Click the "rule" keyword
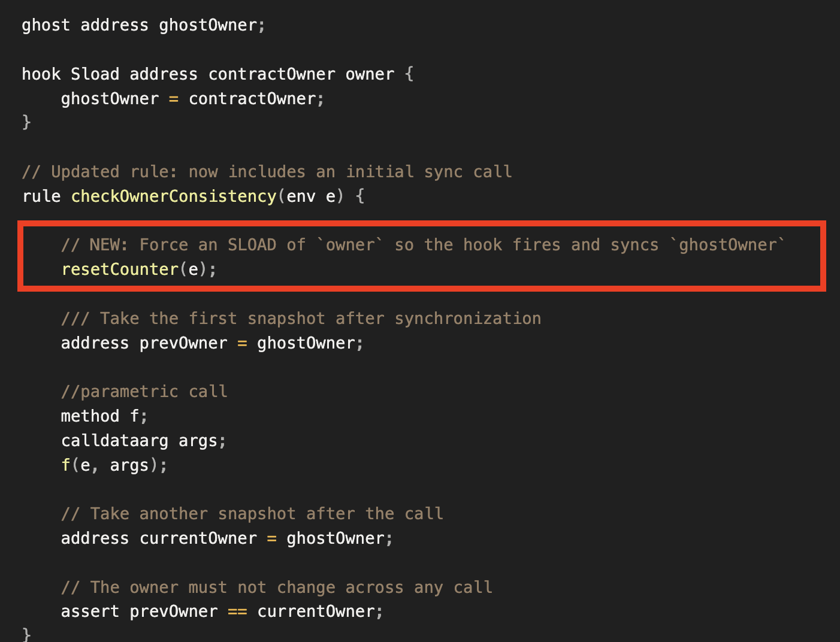The height and width of the screenshot is (642, 840). [x=41, y=196]
